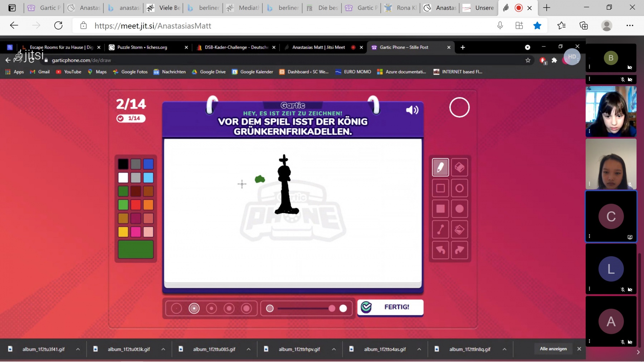Expand options for album_1f2ttln8q.gif download
Screen dimensions: 644x362
(x=504, y=349)
